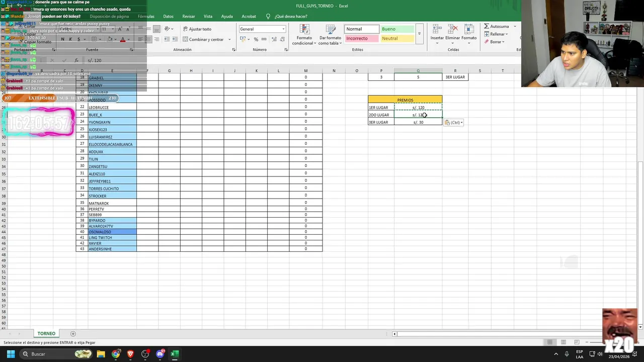This screenshot has height=362, width=644.
Task: Open Paste Options (Ctrl) button
Action: click(x=453, y=123)
